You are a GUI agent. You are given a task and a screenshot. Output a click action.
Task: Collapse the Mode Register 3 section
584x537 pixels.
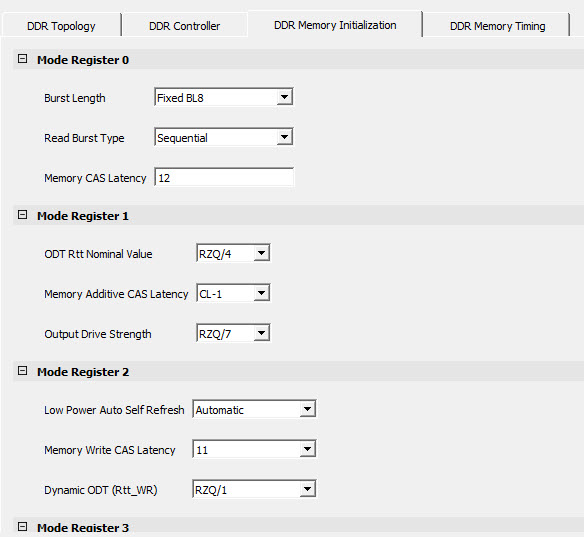(x=22, y=527)
